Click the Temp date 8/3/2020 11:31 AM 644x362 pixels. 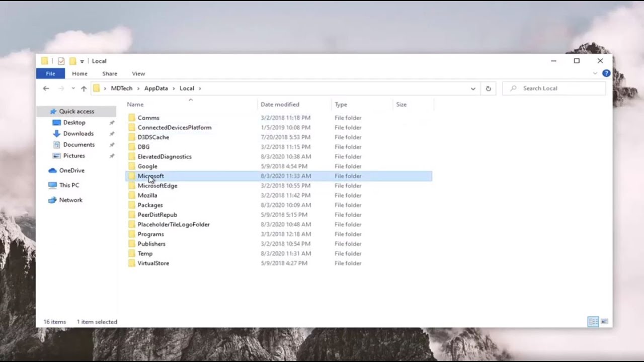click(x=286, y=254)
